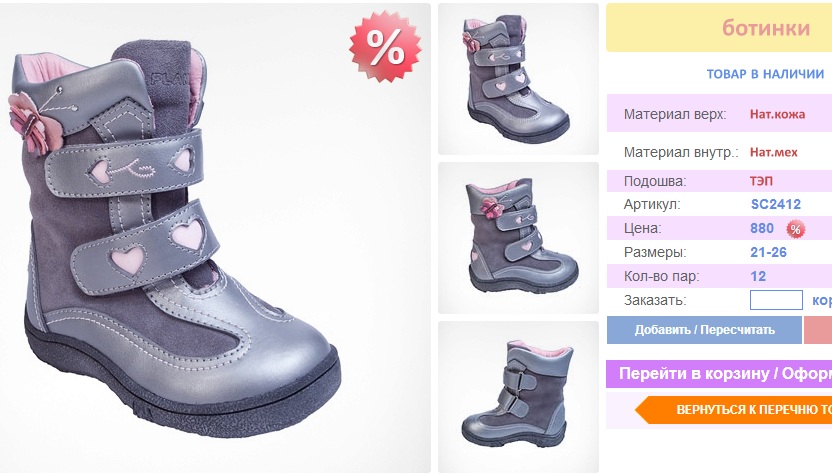
Task: Click the large red percent discount badge
Action: coord(386,47)
